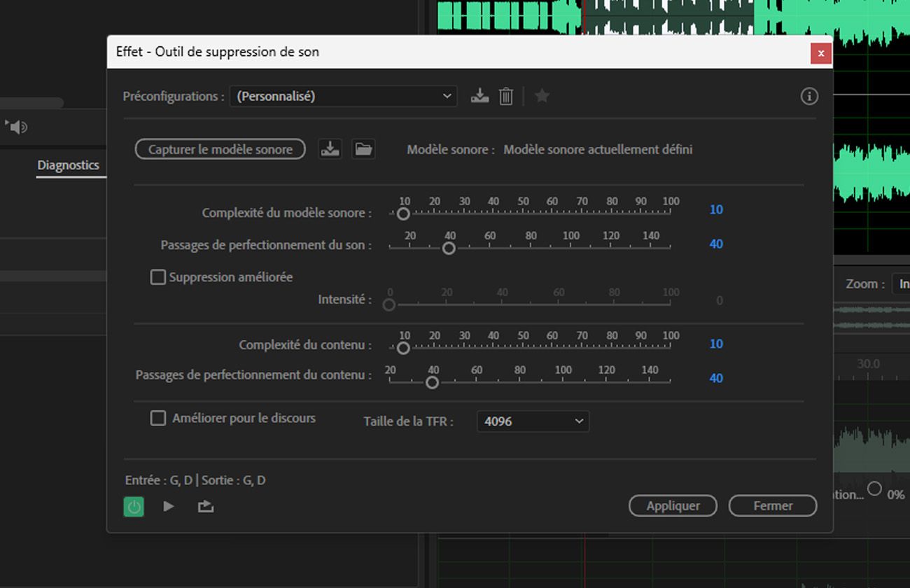
Task: Mark the current preset as favorite
Action: 542,96
